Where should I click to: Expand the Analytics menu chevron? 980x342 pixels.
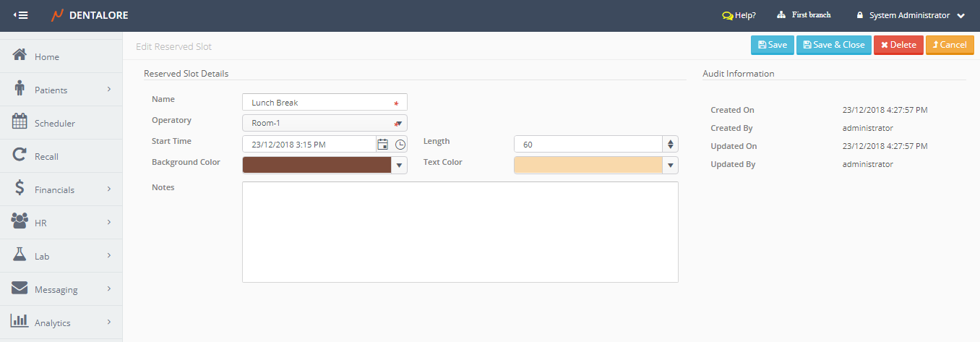(x=108, y=322)
